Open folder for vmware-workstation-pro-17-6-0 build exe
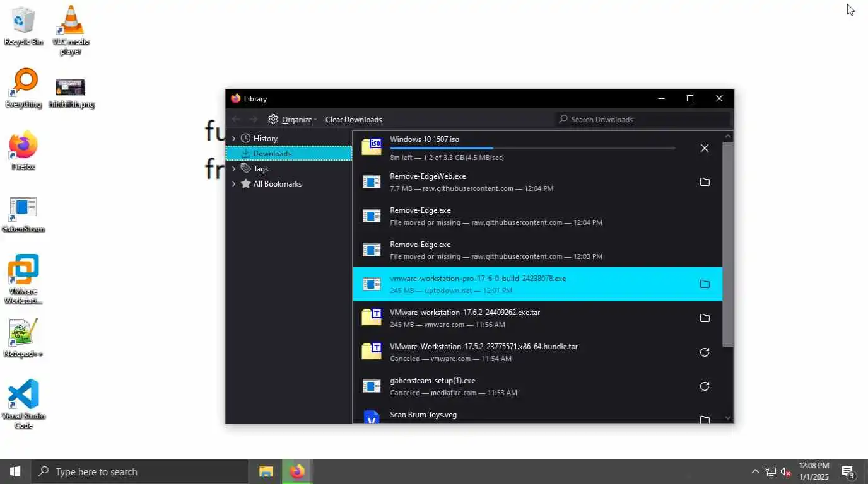Screen dimensions: 868x484 click(x=705, y=284)
